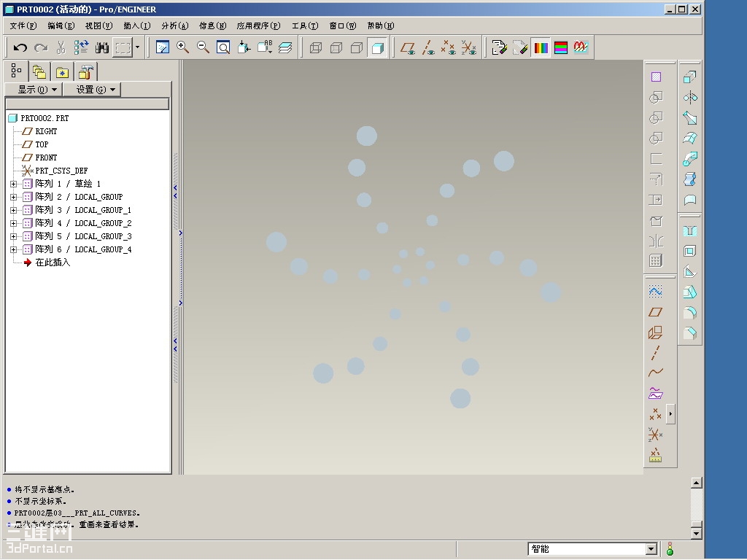Click the Regenerate model icon
Screen dimensions: 747x560
click(x=82, y=47)
